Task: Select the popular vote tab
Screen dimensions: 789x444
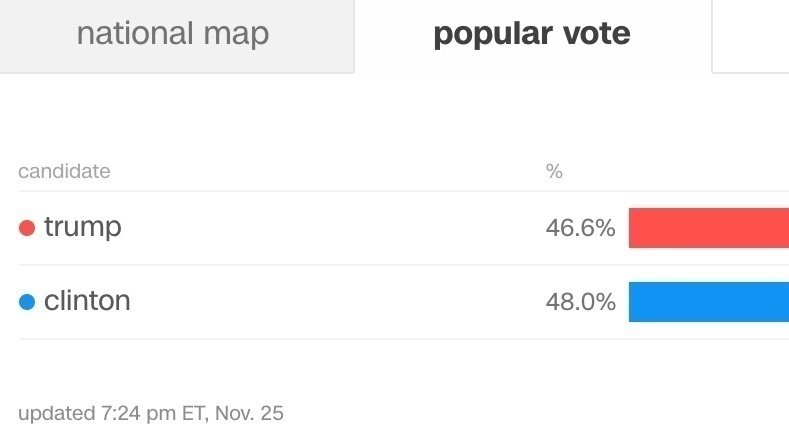Action: pyautogui.click(x=533, y=36)
